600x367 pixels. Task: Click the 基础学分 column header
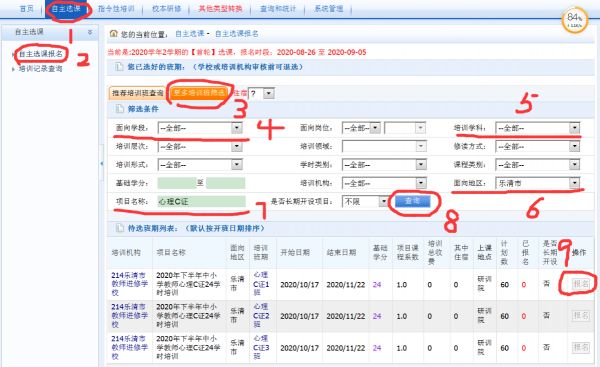click(x=380, y=253)
